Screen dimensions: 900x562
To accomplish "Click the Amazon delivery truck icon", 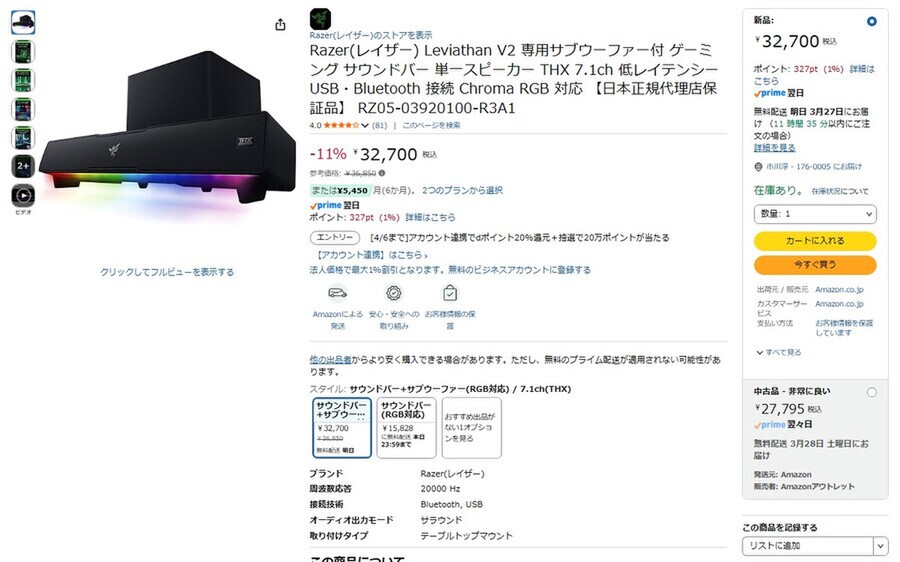I will (338, 293).
